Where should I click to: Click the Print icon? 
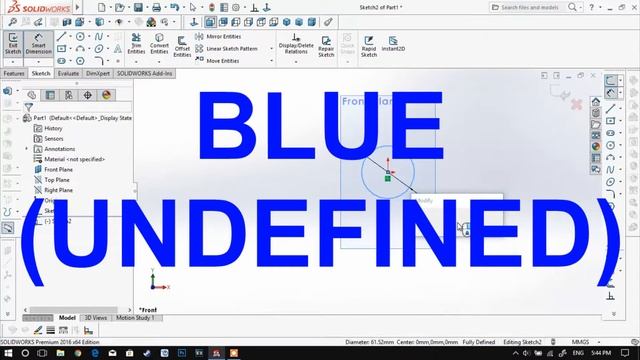tap(156, 7)
